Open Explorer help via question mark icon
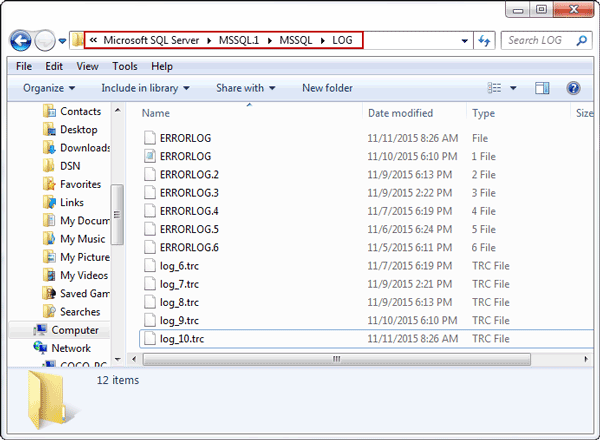 click(x=573, y=88)
